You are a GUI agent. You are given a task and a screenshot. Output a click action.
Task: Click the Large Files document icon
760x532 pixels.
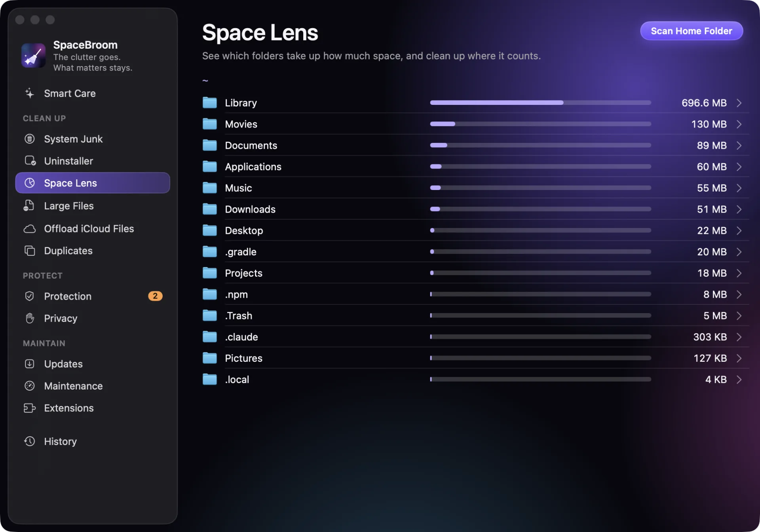(x=29, y=206)
